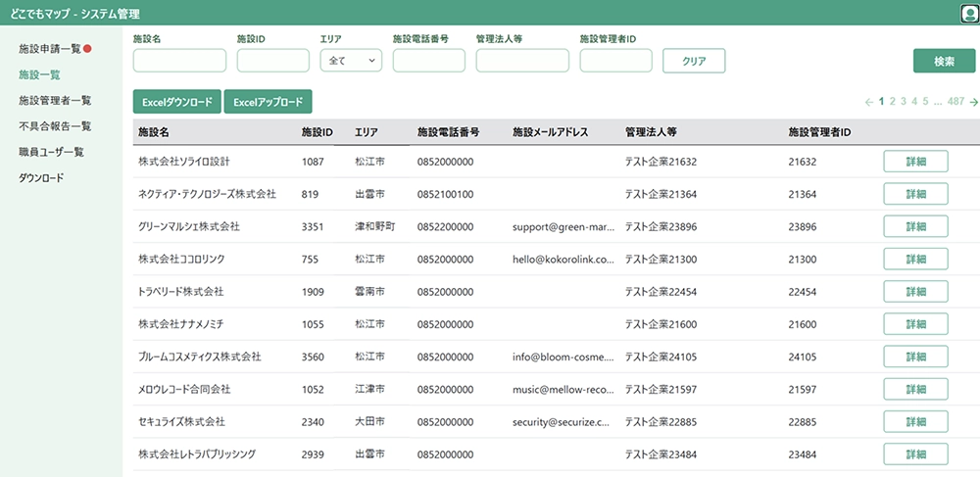Click テスト企業22454 cell

point(661,292)
